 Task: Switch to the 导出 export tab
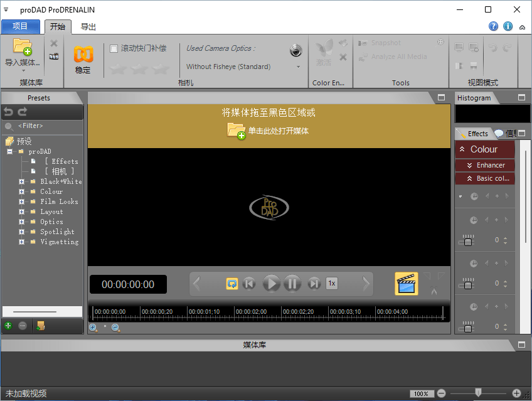click(88, 27)
